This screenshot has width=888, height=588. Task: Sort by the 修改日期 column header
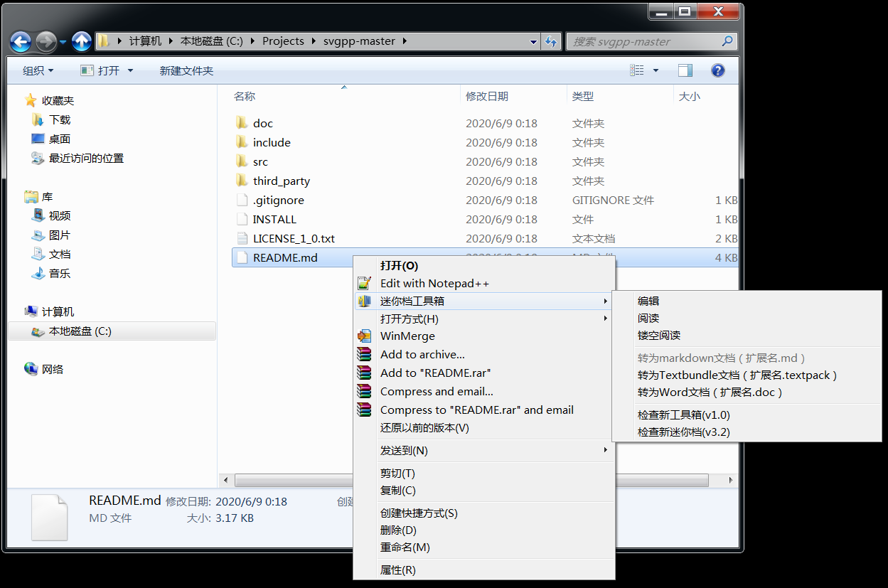(487, 96)
